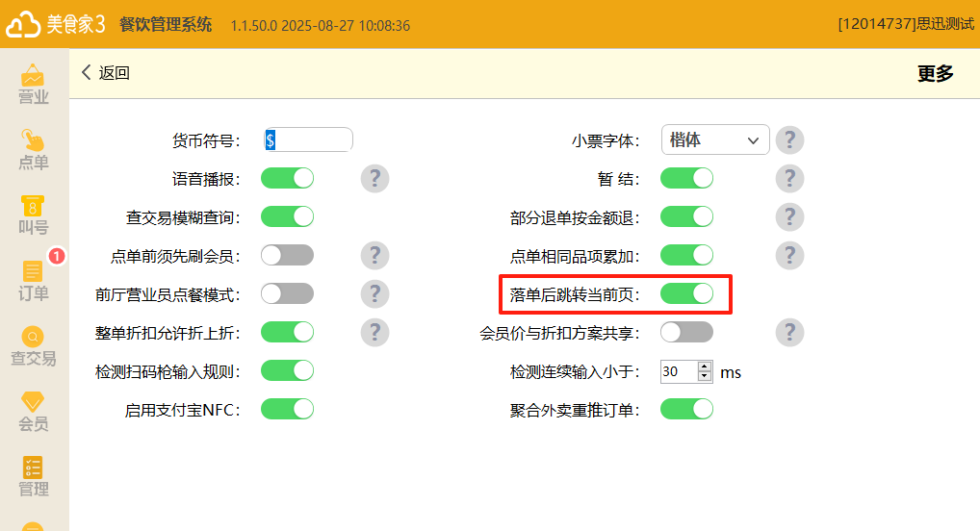Enable 会员价与折扣方案共享 toggle

pos(686,332)
